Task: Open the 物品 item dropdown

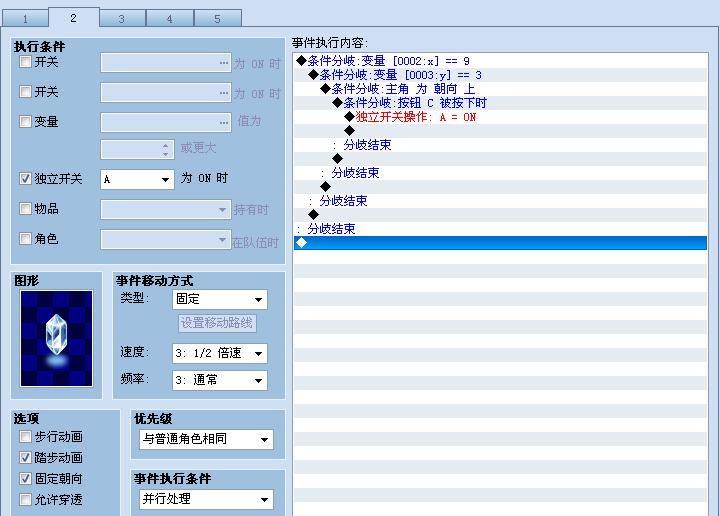Action: click(x=166, y=209)
